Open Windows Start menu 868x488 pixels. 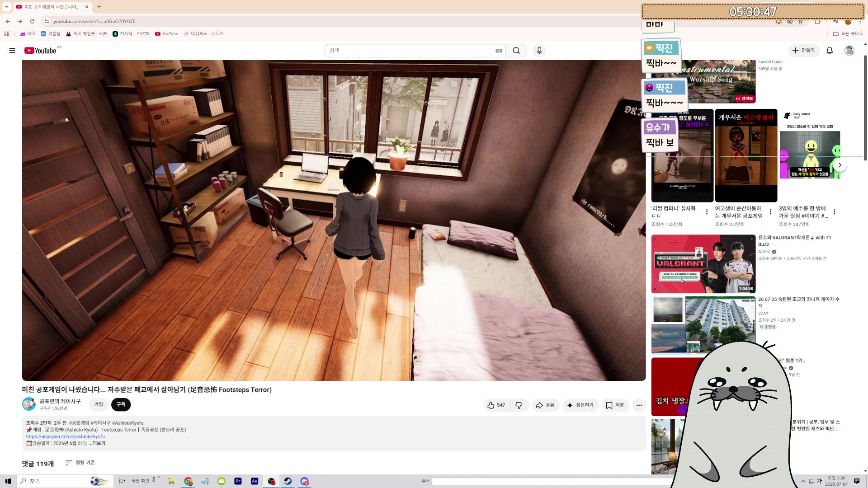click(8, 481)
